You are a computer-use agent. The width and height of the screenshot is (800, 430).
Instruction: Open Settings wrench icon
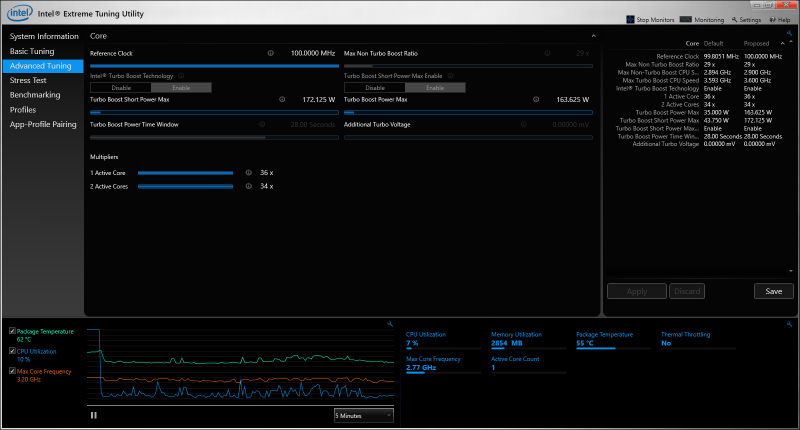[734, 19]
